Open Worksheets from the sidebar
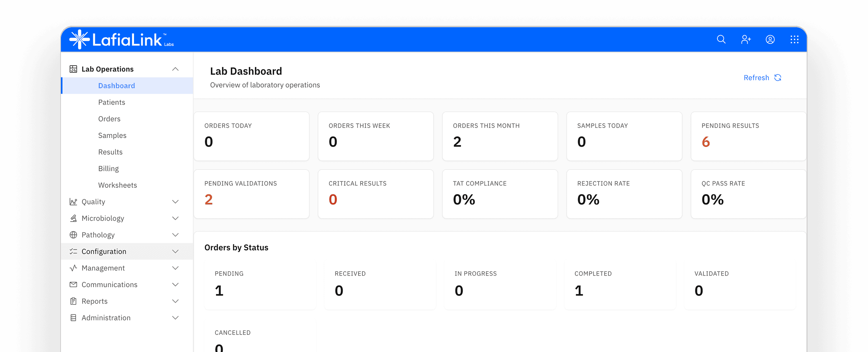The image size is (868, 352). (127, 185)
